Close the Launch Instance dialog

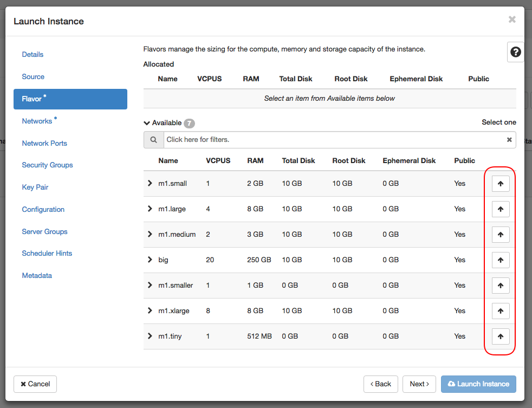(x=512, y=20)
